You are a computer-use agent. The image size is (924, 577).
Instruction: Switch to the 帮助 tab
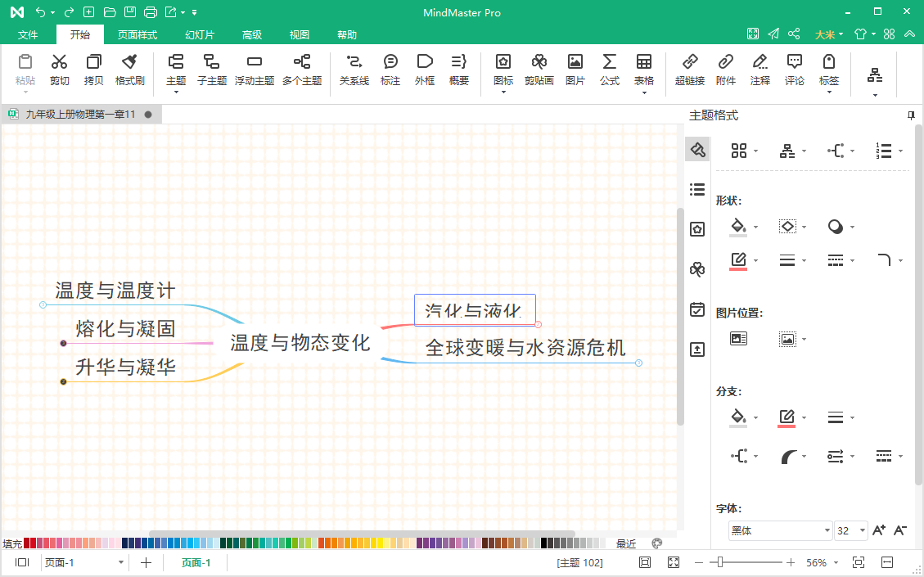[x=347, y=34]
